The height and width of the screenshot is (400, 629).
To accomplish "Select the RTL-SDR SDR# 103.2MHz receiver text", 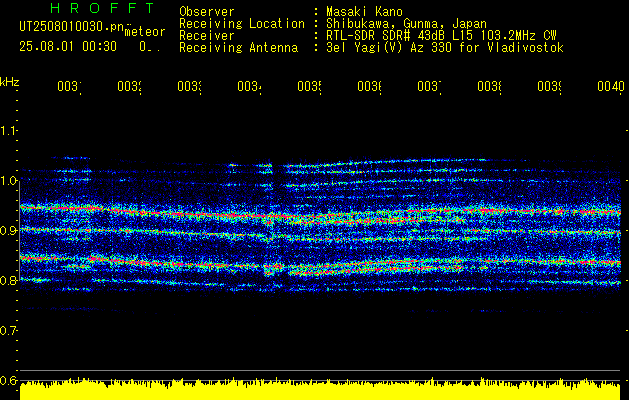I will 441,36.
